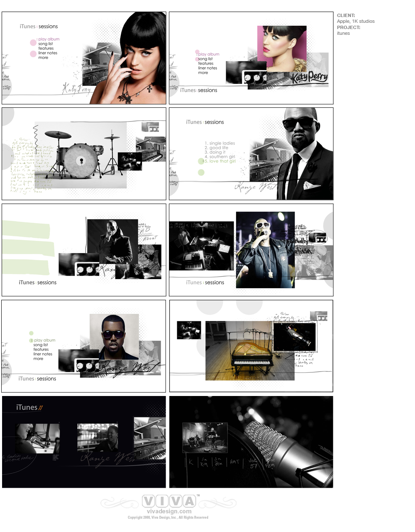The height and width of the screenshot is (532, 415).
Task: Select "features" in Katy Perry finger-on-lip mockup
Action: [x=46, y=48]
